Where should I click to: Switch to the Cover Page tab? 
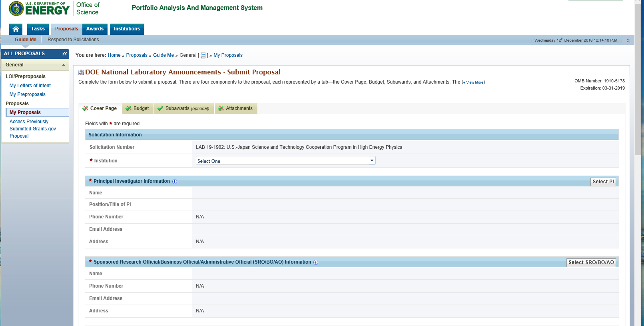(100, 108)
